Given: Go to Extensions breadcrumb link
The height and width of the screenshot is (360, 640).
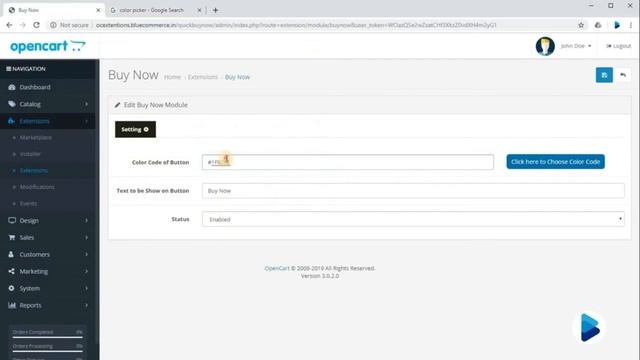Looking at the screenshot, I should (x=203, y=77).
